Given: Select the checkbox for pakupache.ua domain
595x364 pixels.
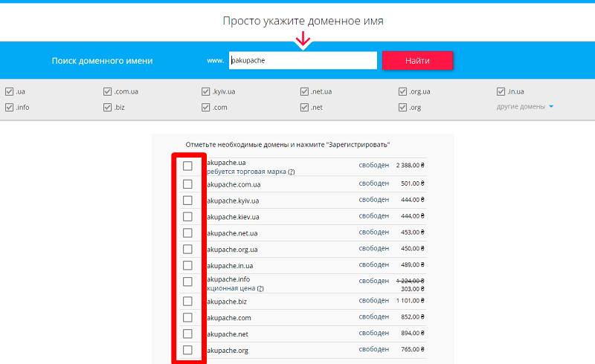Looking at the screenshot, I should pos(187,166).
